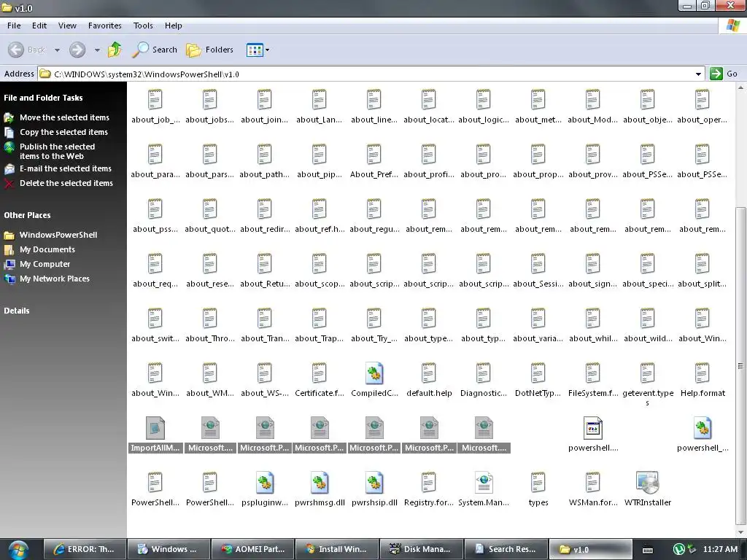Select the powershell_... file icon
Screen dimensions: 747x560
703,428
